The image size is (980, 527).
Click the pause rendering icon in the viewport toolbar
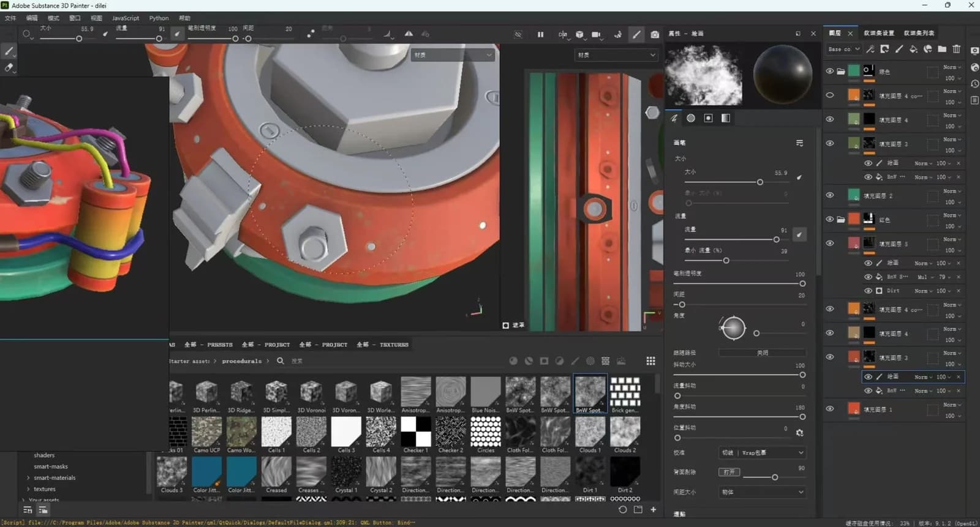pyautogui.click(x=540, y=35)
